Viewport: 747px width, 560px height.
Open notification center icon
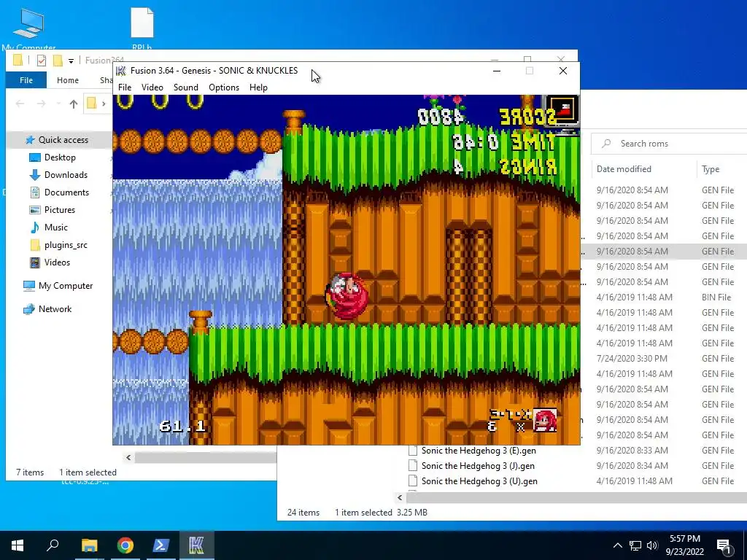tap(724, 546)
